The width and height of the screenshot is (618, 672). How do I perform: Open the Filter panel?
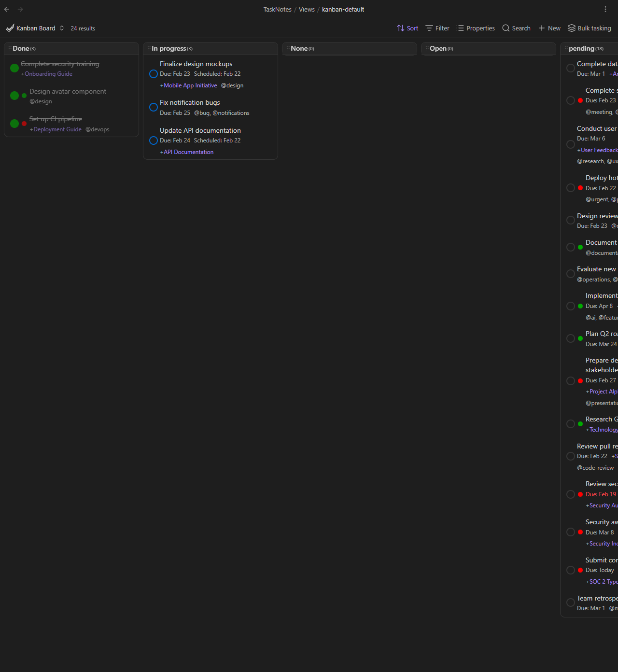coord(437,28)
